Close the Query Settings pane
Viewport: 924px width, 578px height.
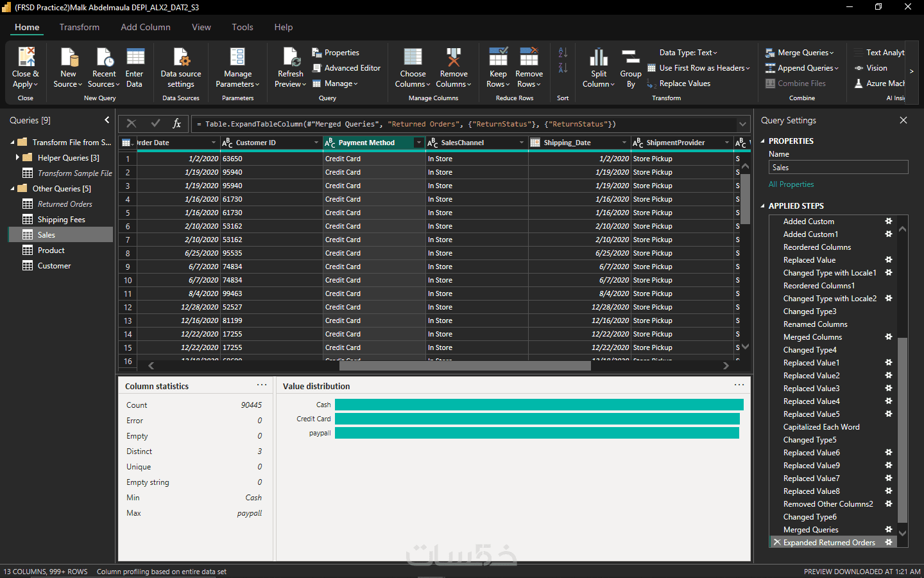903,120
